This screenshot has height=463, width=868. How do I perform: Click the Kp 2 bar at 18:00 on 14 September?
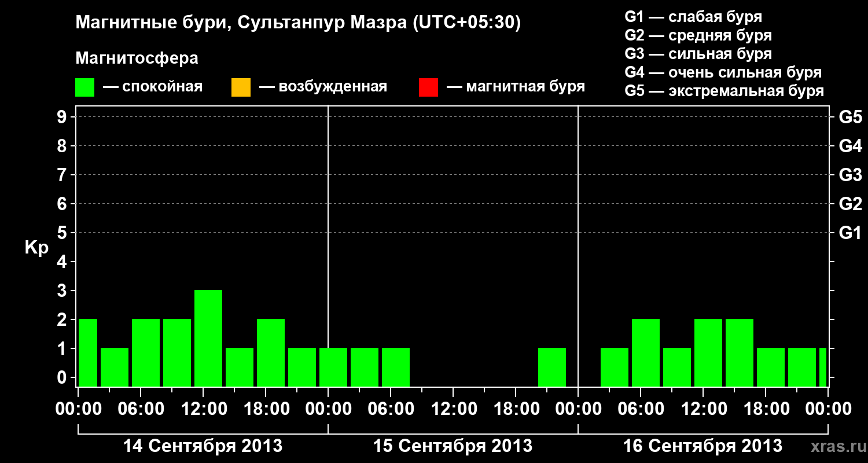(x=271, y=352)
